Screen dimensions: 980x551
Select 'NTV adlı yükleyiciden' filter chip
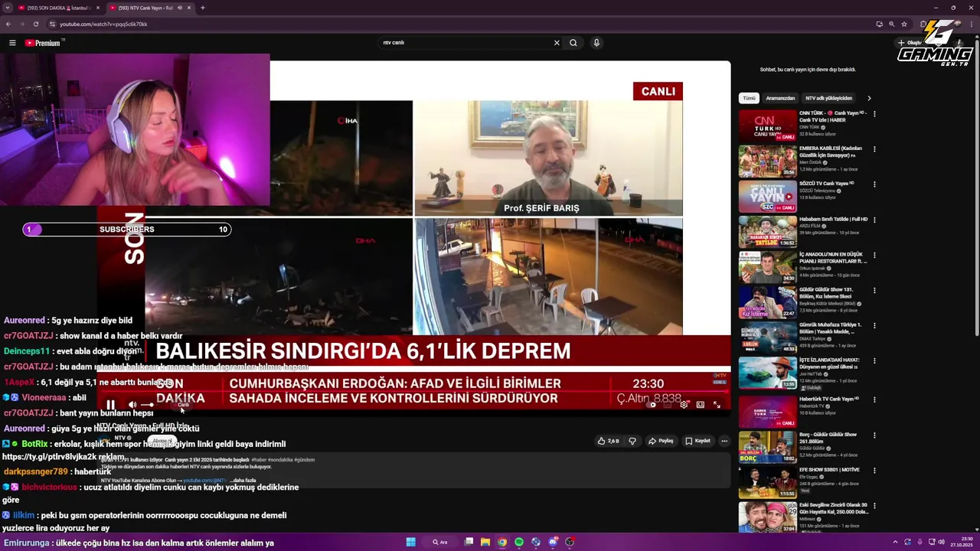coord(828,98)
